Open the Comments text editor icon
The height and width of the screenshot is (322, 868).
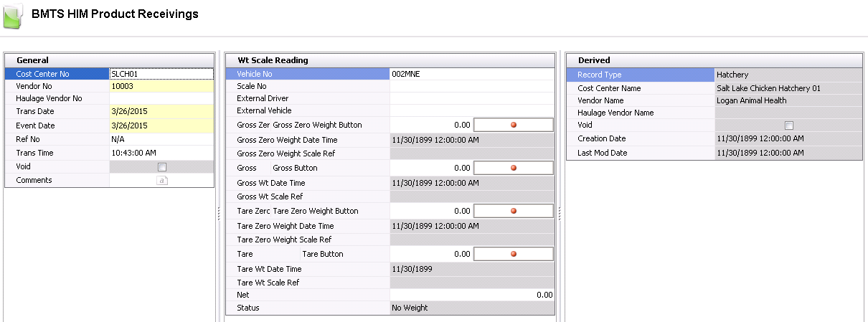click(x=162, y=181)
